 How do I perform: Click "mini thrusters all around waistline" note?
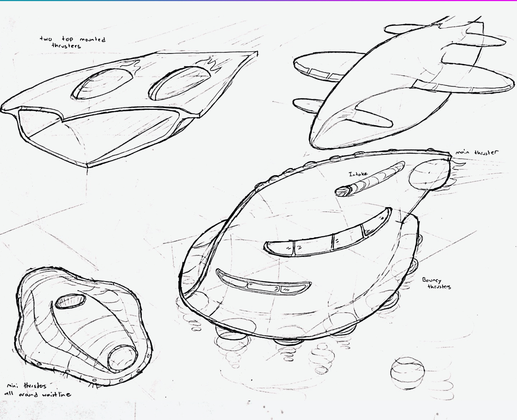click(x=37, y=390)
